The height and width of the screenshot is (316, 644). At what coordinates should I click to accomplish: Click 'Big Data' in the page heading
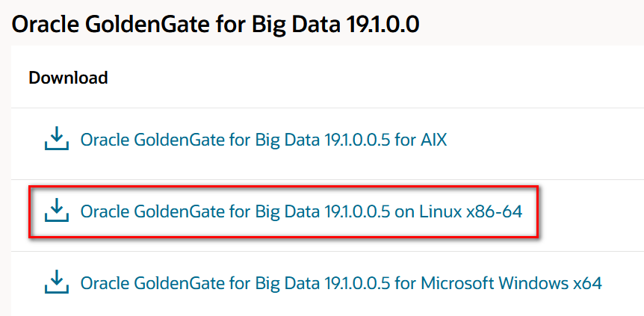click(296, 25)
